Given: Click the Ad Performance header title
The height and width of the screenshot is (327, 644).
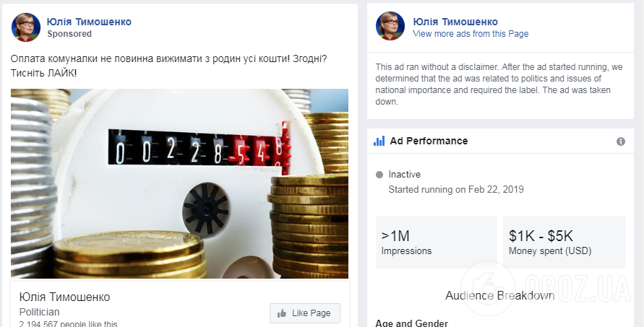Looking at the screenshot, I should pyautogui.click(x=429, y=141).
